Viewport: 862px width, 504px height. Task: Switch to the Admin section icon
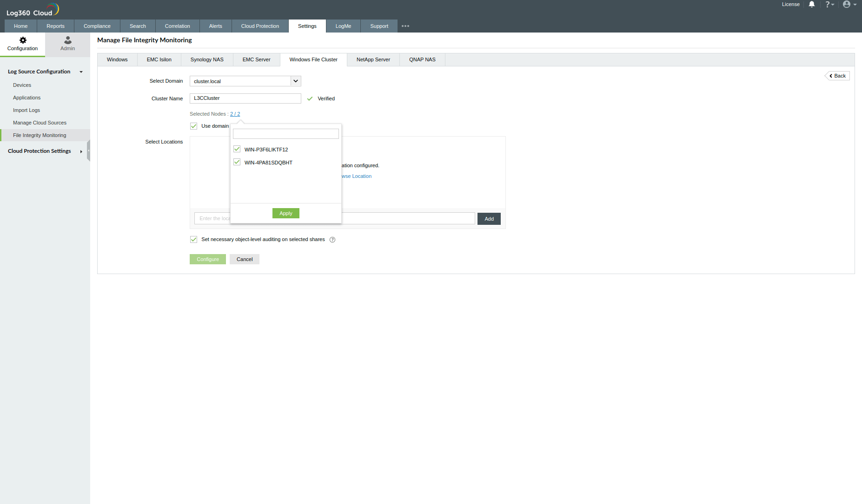[x=67, y=44]
